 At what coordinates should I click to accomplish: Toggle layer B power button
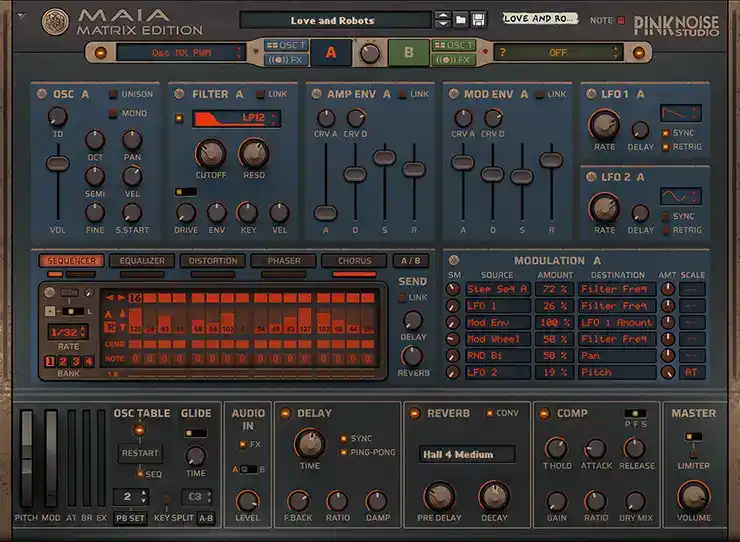(x=638, y=52)
